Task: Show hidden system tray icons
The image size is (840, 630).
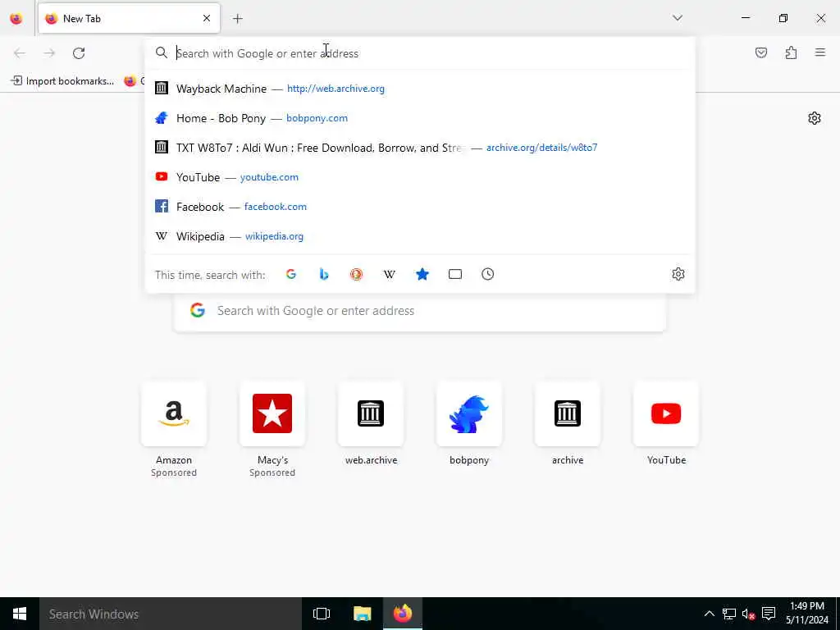Action: pos(709,614)
